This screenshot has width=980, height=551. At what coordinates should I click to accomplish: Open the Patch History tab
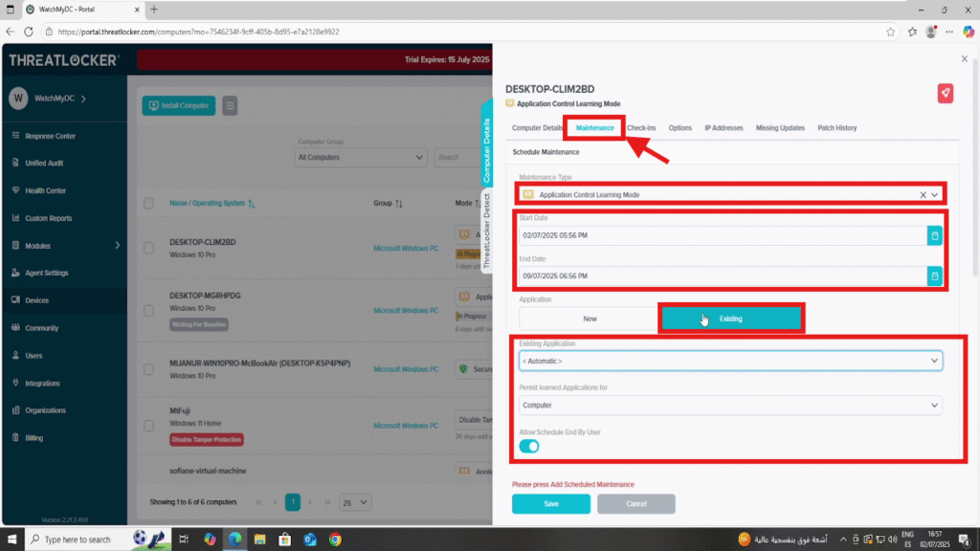tap(836, 128)
